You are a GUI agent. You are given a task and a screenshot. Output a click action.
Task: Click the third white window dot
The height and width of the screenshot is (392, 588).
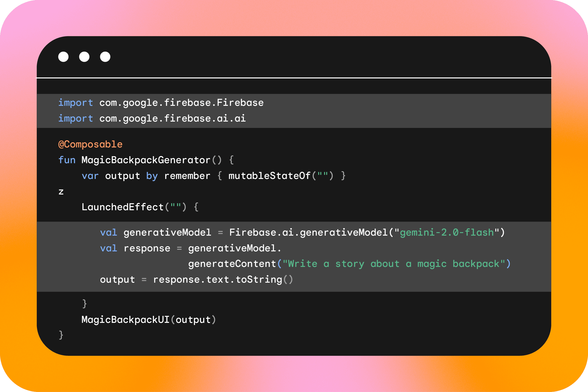click(105, 57)
